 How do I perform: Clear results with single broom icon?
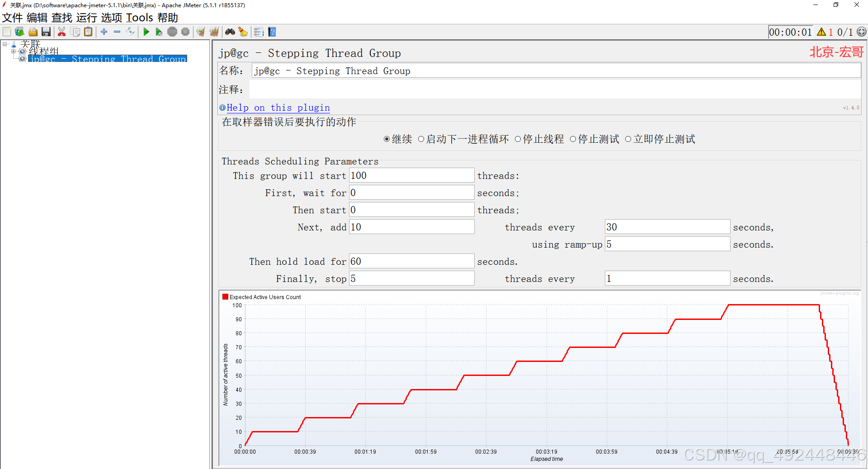(x=201, y=32)
